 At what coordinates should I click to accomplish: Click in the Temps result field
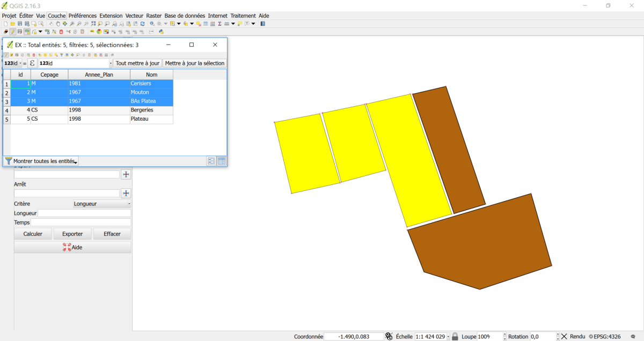coord(81,222)
